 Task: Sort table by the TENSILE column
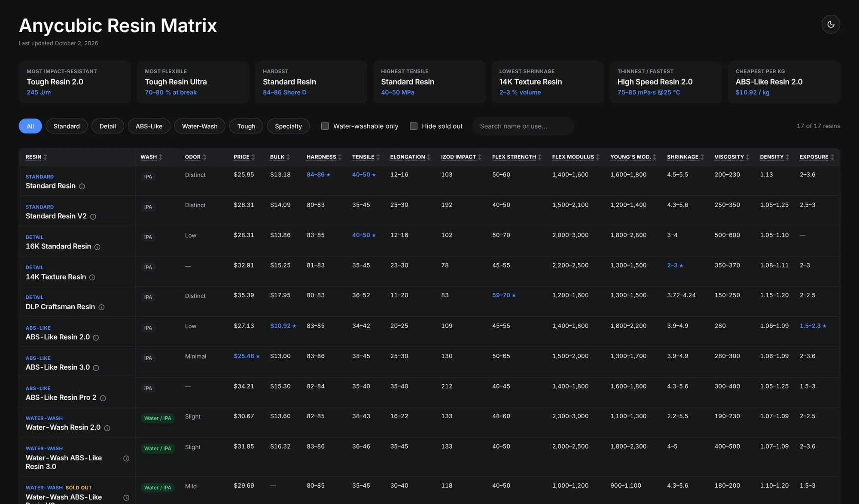pyautogui.click(x=366, y=157)
